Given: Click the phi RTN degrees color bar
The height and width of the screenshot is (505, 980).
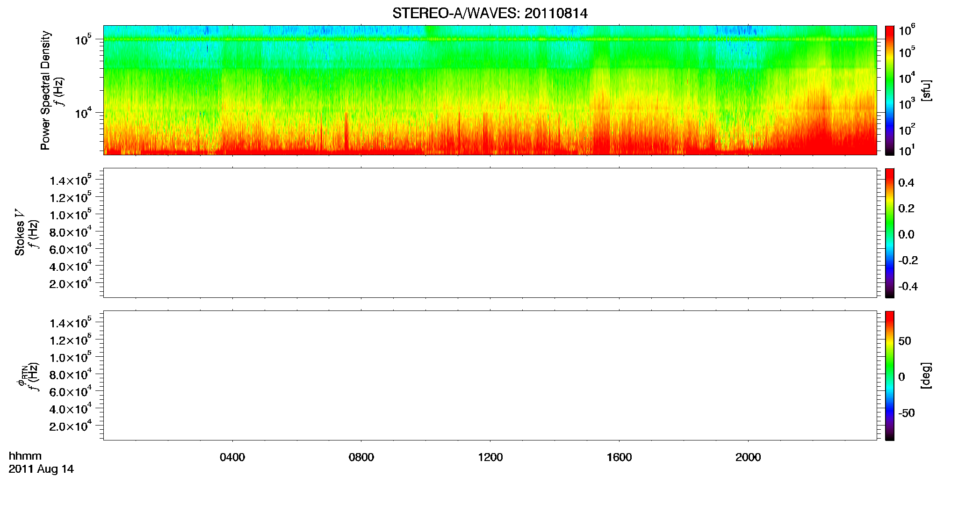Looking at the screenshot, I should (890, 375).
